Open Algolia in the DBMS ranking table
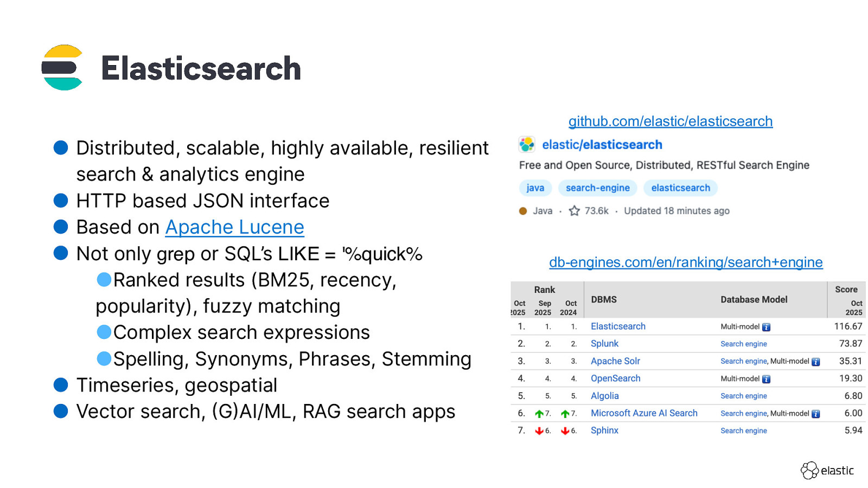Image resolution: width=868 pixels, height=488 pixels. [x=604, y=396]
